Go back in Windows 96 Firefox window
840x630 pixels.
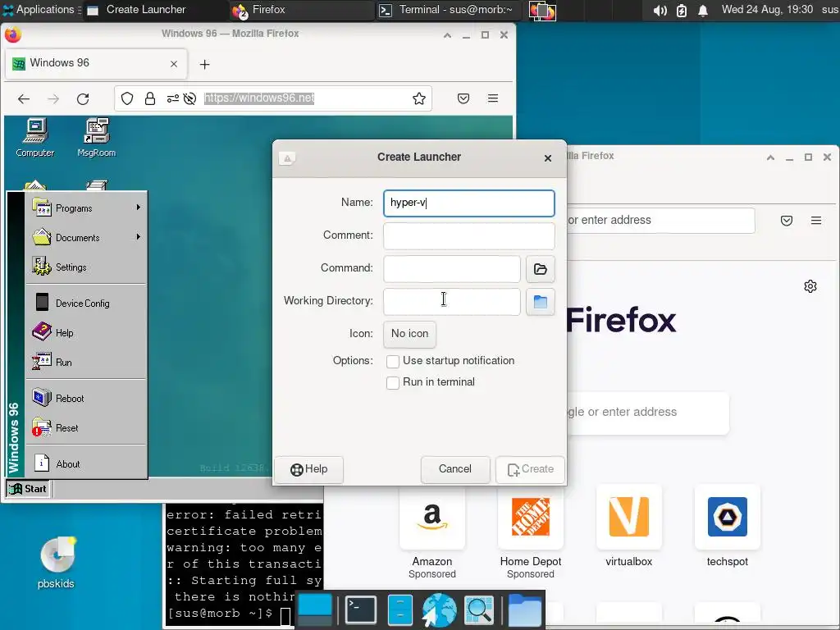click(24, 98)
